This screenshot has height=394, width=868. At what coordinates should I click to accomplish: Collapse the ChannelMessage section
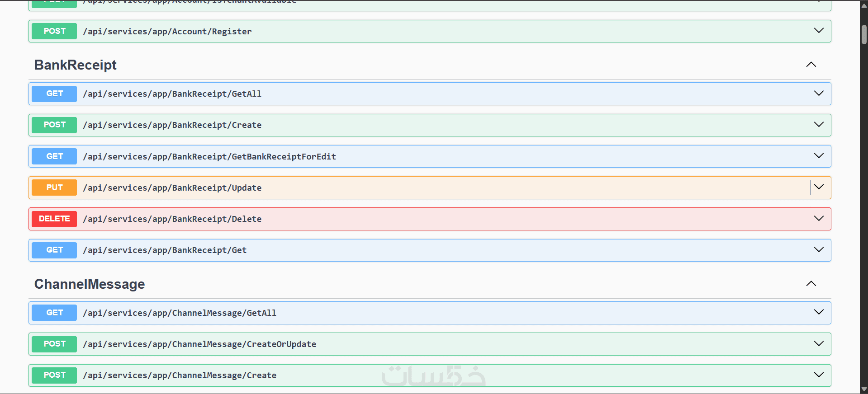(x=811, y=284)
